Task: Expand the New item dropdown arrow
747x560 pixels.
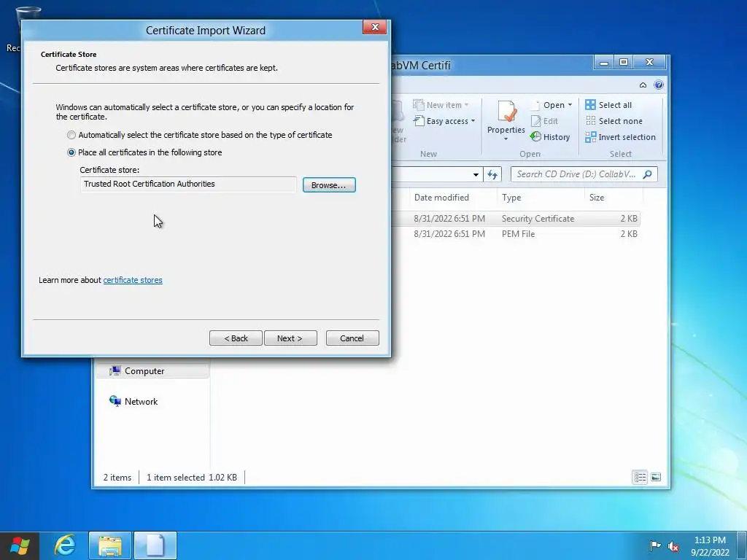Action: click(x=466, y=105)
